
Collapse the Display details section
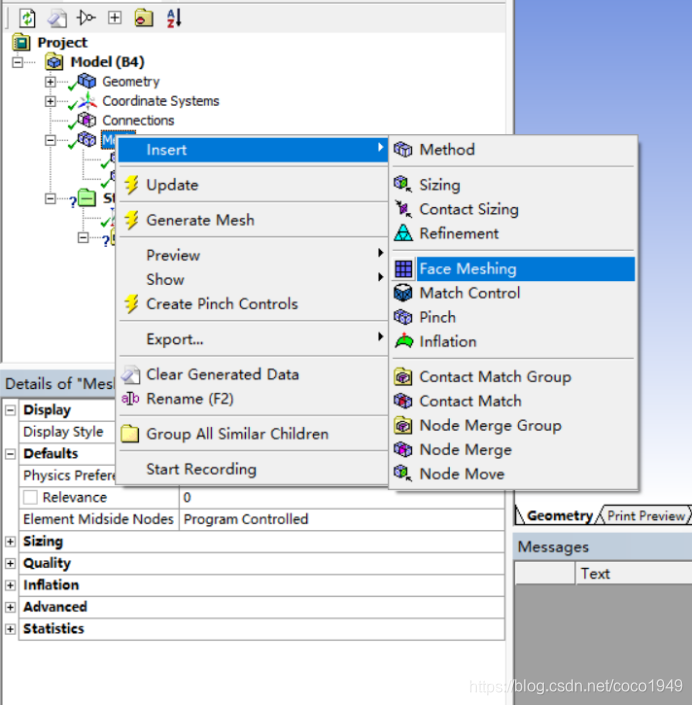[10, 410]
